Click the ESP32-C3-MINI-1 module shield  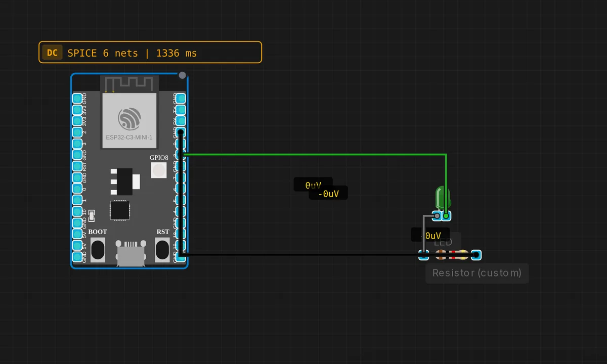tap(129, 120)
